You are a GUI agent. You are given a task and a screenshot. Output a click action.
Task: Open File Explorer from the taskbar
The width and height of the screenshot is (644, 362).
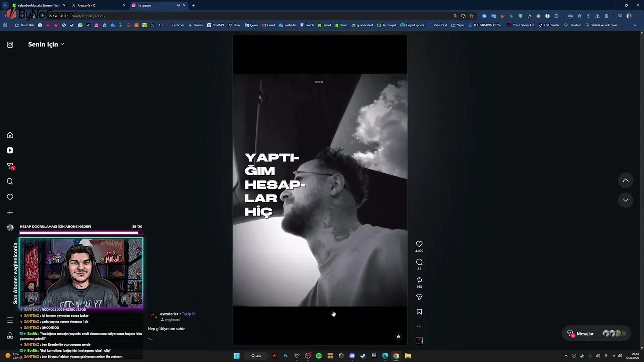click(408, 356)
